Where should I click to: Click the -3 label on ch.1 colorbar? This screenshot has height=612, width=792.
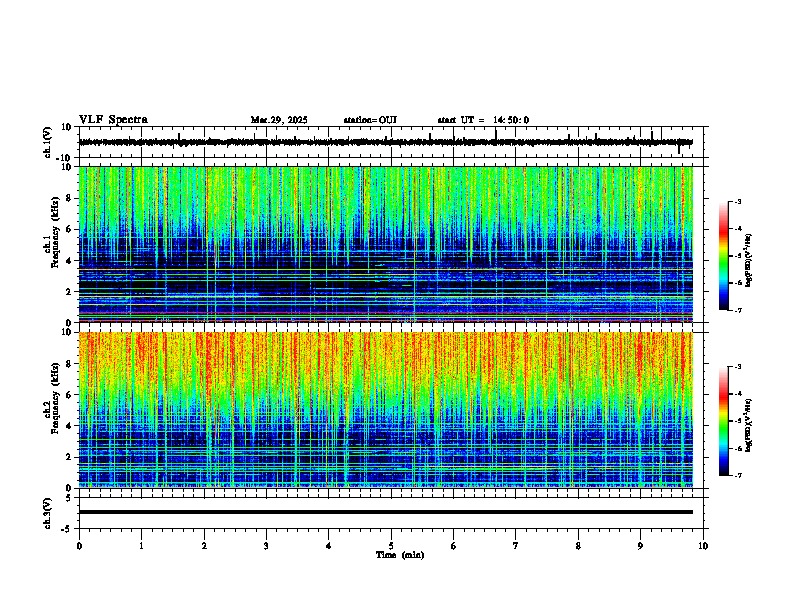(738, 201)
